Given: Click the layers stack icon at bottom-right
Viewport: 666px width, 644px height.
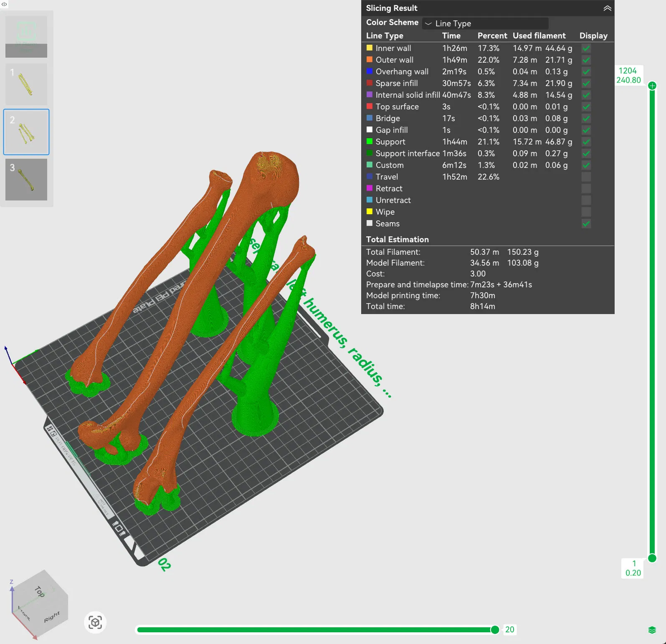Looking at the screenshot, I should pos(652,630).
